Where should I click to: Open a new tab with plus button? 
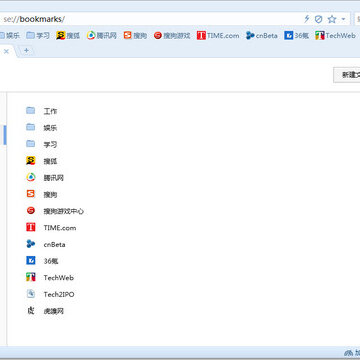(x=26, y=51)
